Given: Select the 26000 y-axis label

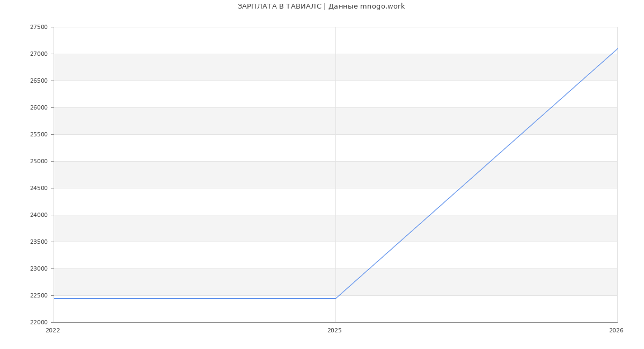Looking at the screenshot, I should tap(39, 108).
